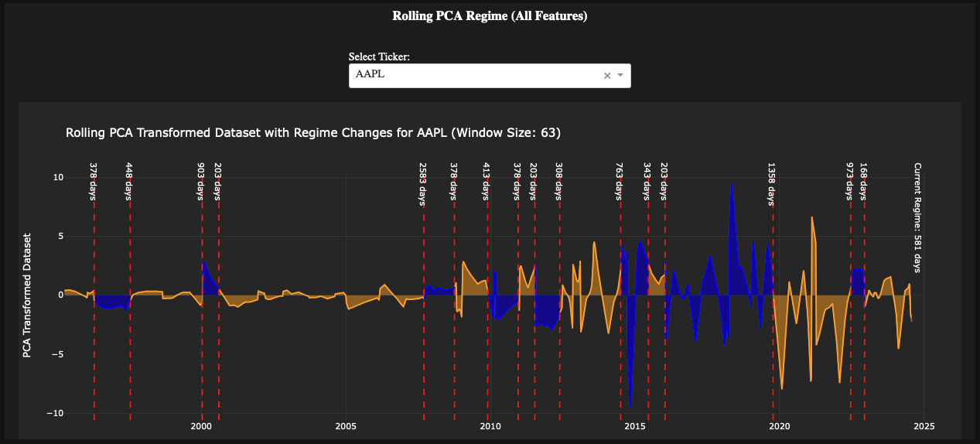The height and width of the screenshot is (444, 980).
Task: Click the '973 days' regime marker label
Action: pyautogui.click(x=850, y=181)
